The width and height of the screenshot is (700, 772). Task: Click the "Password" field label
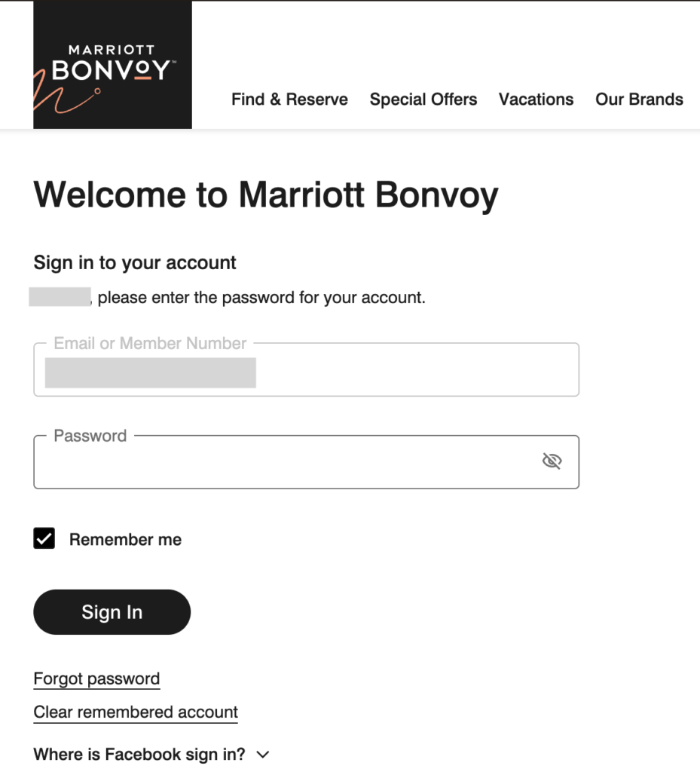pos(90,436)
